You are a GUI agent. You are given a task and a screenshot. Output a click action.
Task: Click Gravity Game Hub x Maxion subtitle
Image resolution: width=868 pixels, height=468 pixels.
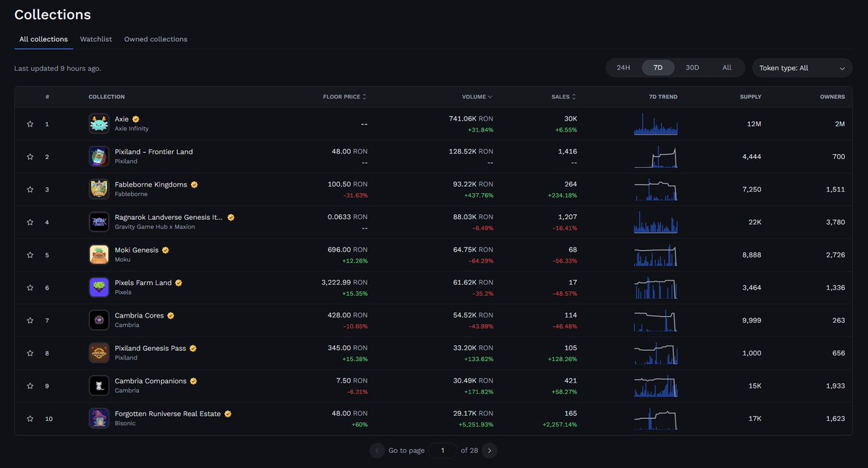click(x=155, y=227)
